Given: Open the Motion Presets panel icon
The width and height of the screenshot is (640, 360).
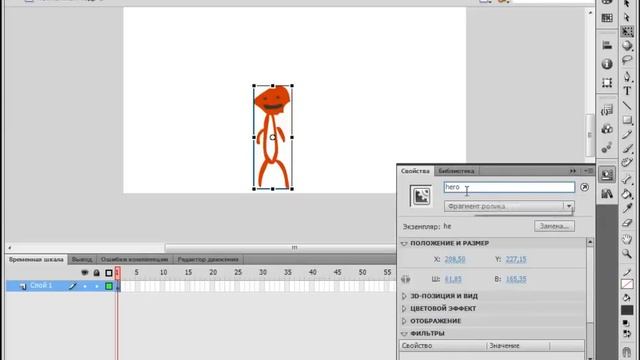Looking at the screenshot, I should 607,147.
